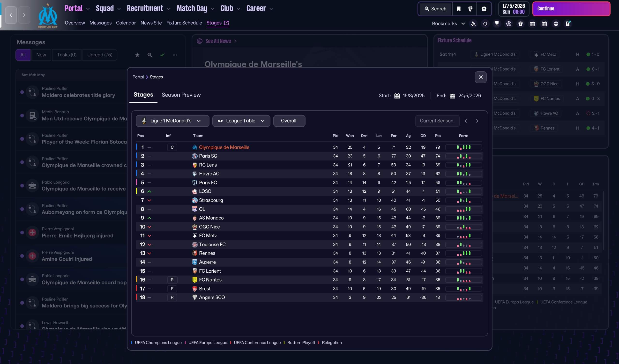Select the Unread (75) filter
Image resolution: width=619 pixels, height=364 pixels.
[100, 55]
